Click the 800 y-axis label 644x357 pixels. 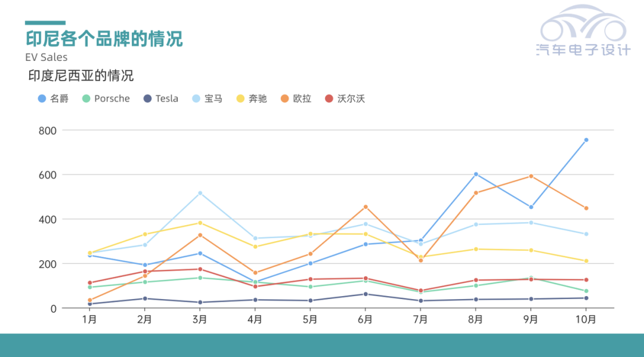click(x=48, y=131)
